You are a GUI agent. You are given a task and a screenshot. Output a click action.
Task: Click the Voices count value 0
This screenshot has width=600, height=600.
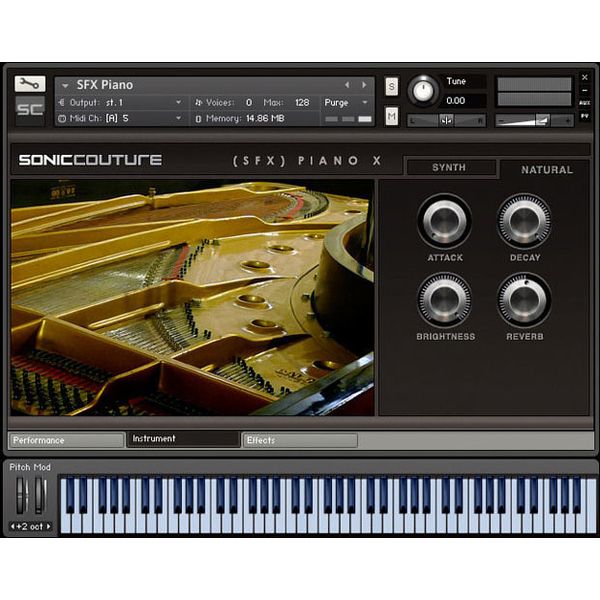click(x=249, y=103)
